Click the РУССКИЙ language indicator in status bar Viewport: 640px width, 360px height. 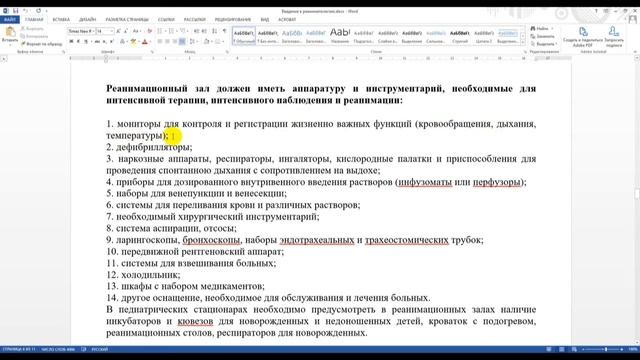100,349
